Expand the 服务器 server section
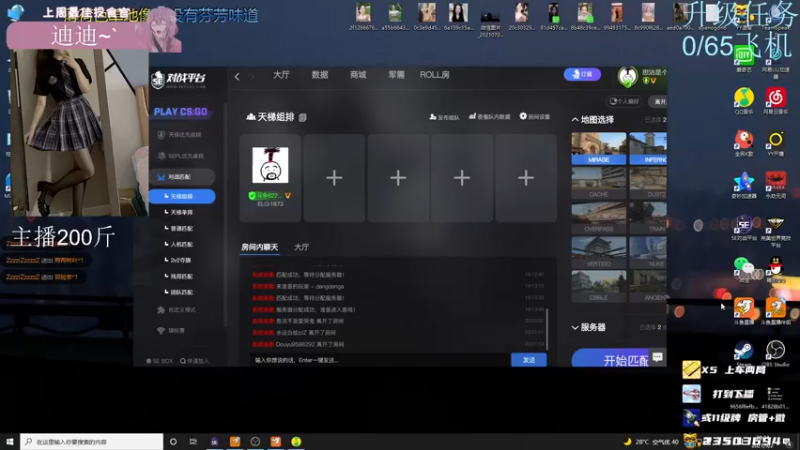The height and width of the screenshot is (450, 800). [x=575, y=328]
